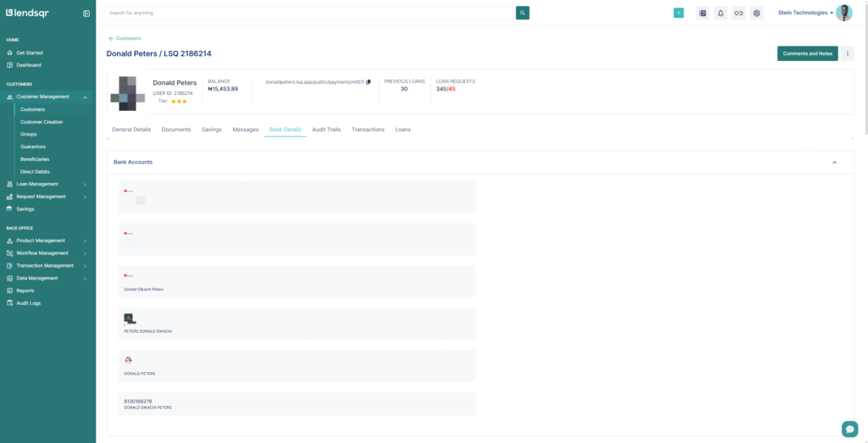Click the ₦15,453.89 balance value
868x443 pixels.
pos(223,89)
